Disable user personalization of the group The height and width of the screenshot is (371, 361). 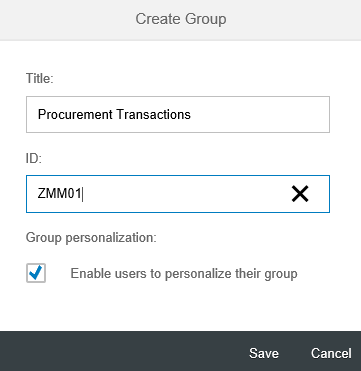coord(36,273)
